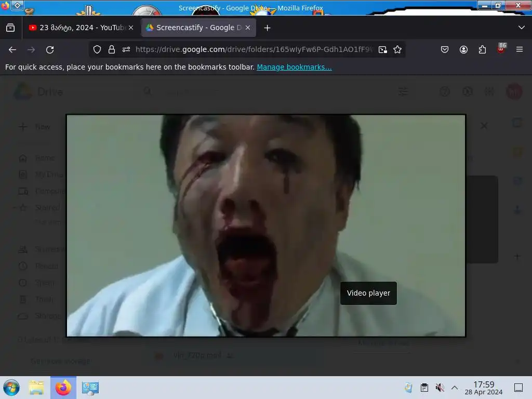Open uBlock Origin extension with 86 badge
Screen dimensions: 532x399
tap(501, 49)
